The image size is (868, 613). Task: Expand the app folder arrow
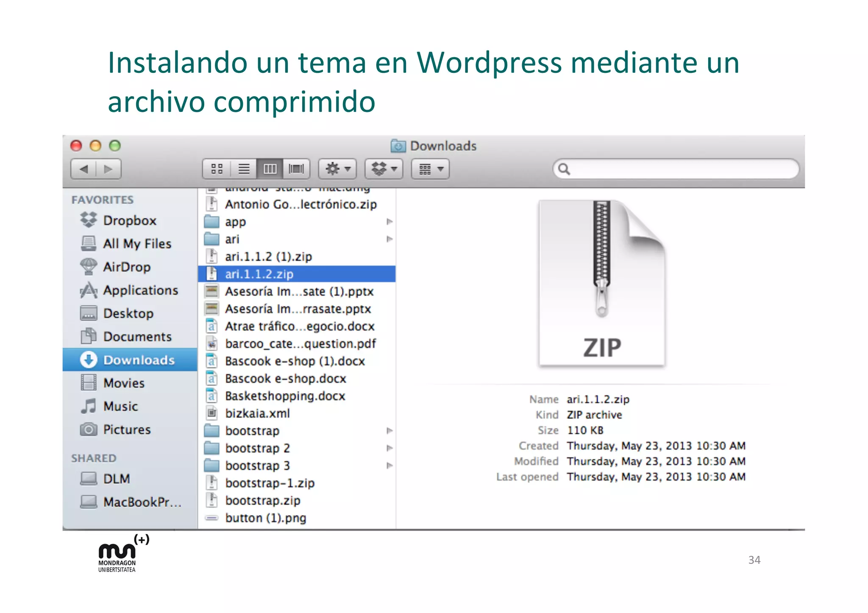389,222
